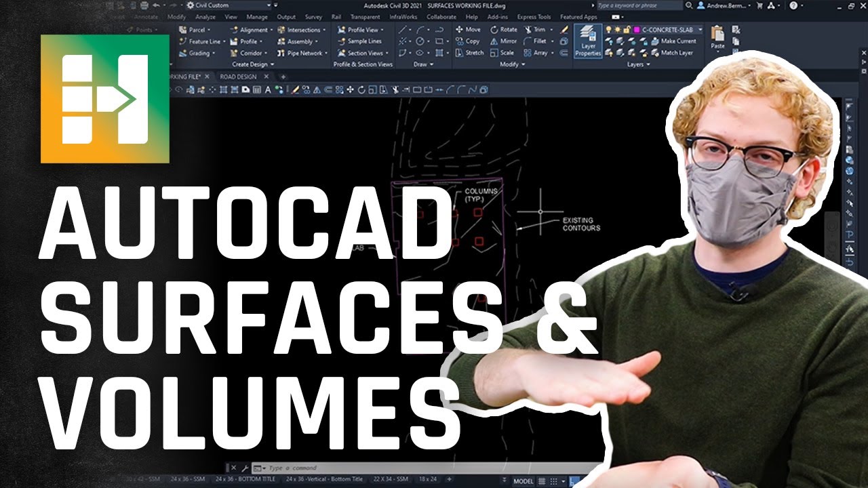This screenshot has height=488, width=868.
Task: Open the InfraWorks ribbon tab
Action: click(x=404, y=16)
